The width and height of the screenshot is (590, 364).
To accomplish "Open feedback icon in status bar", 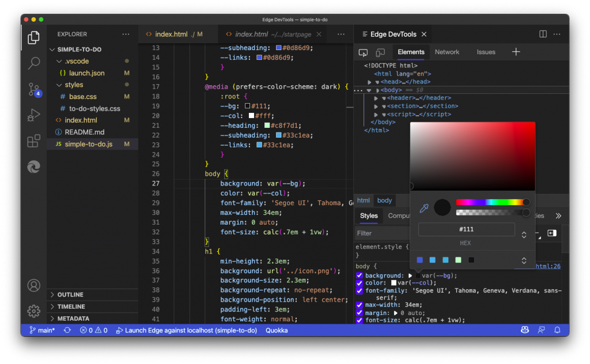I will coord(542,330).
